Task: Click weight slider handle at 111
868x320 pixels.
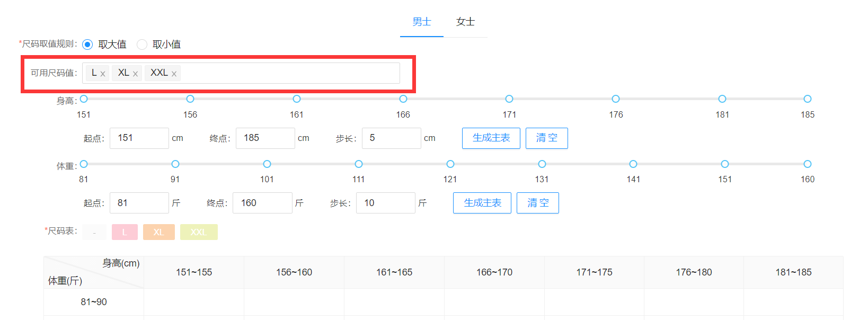Action: point(359,164)
